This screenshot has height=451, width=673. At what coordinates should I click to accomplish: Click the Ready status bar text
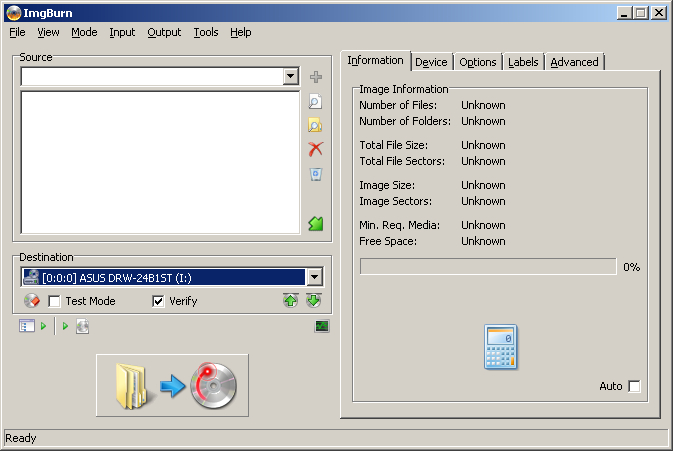[x=21, y=438]
